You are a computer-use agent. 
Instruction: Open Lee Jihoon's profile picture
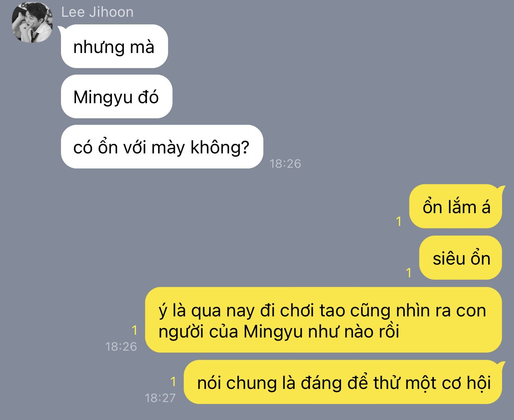pos(32,22)
